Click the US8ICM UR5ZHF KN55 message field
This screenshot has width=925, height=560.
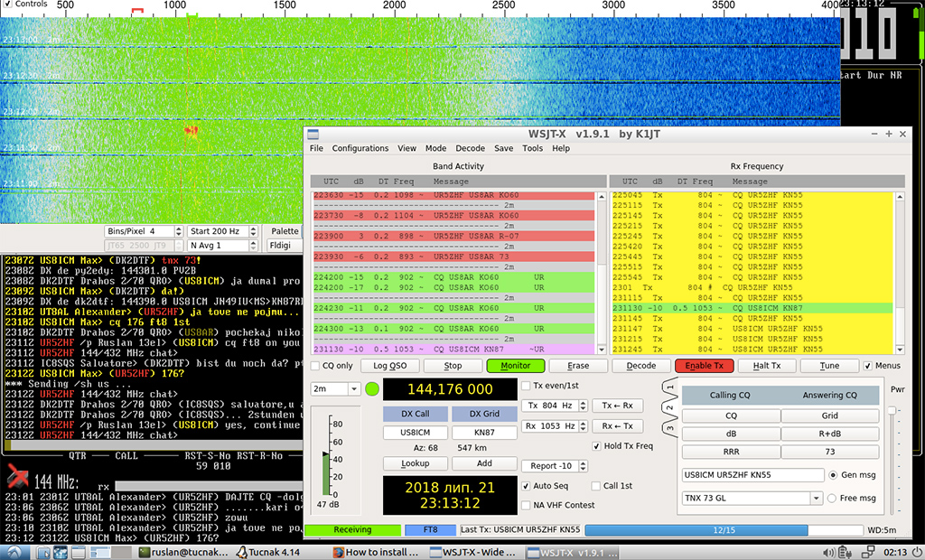(752, 475)
